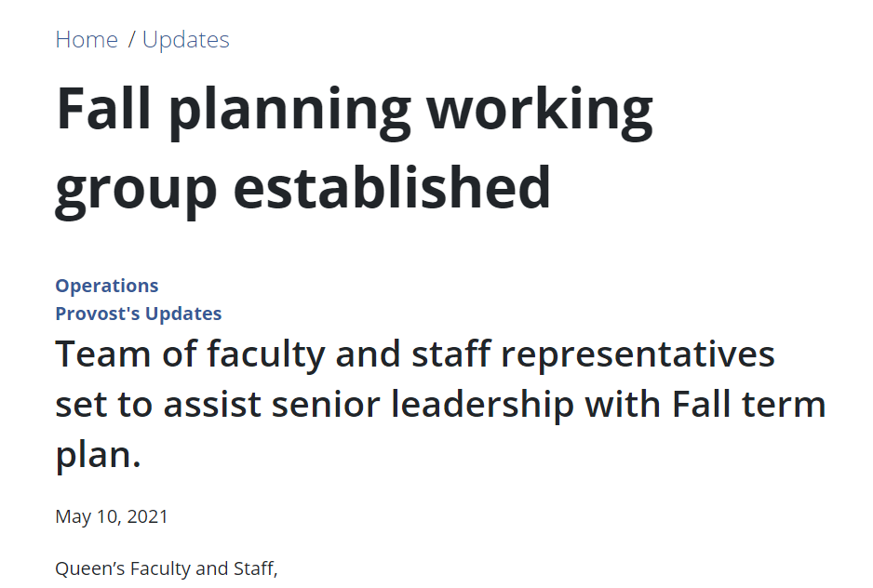Follow the Provost's Updates category link
Viewport: 873px width, 588px height.
pos(139,314)
